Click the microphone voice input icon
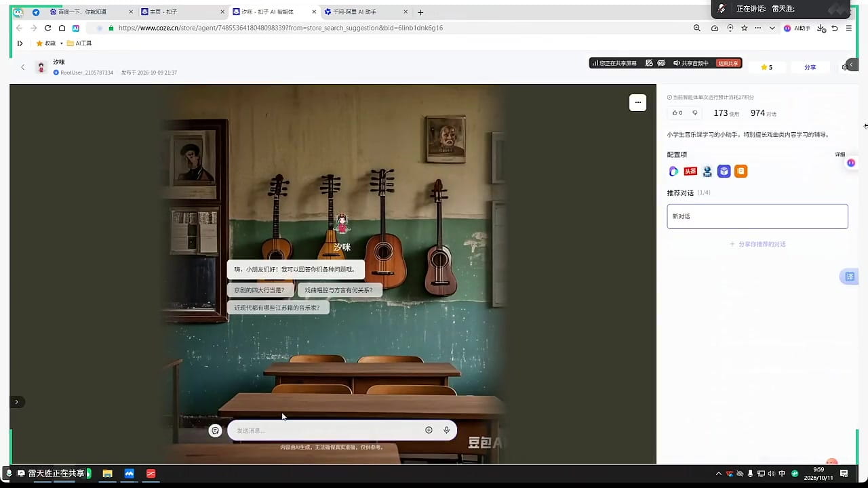Screen dimensions: 868x488 click(446, 430)
